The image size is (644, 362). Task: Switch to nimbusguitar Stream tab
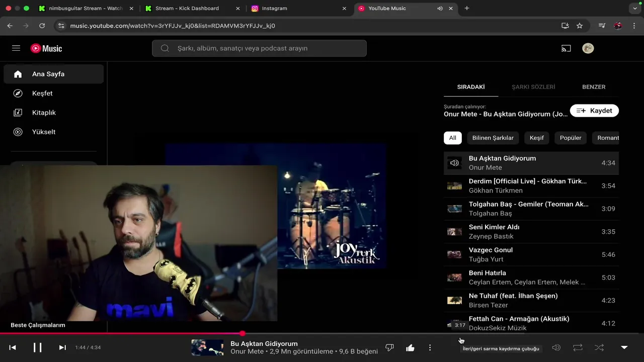tap(86, 9)
